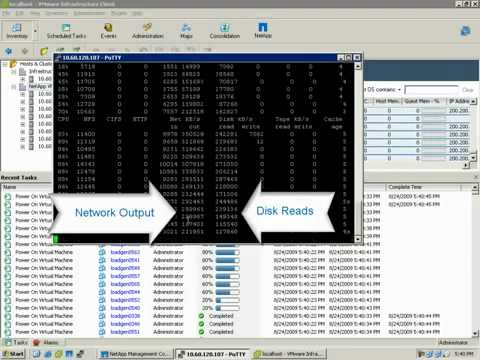Image resolution: width=480 pixels, height=360 pixels.
Task: Click the 'Administrator' status bar text
Action: click(x=453, y=342)
